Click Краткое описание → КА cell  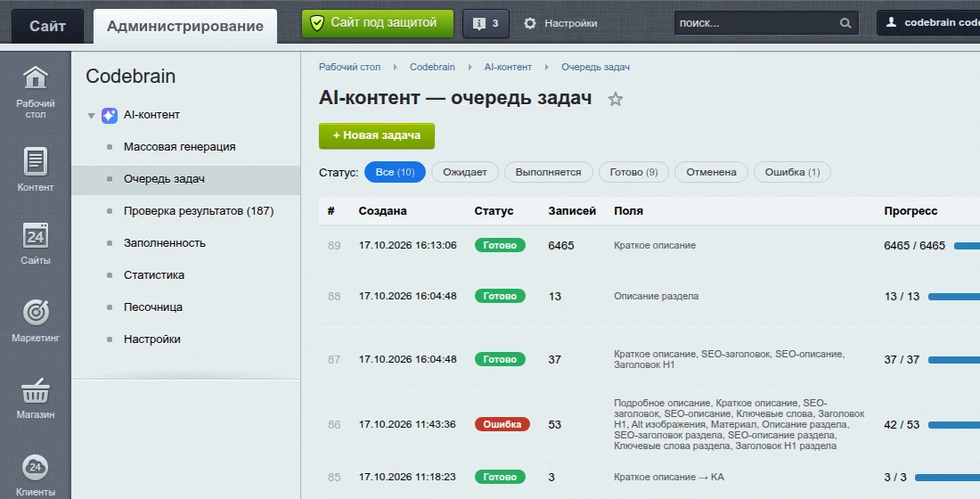[x=669, y=477]
